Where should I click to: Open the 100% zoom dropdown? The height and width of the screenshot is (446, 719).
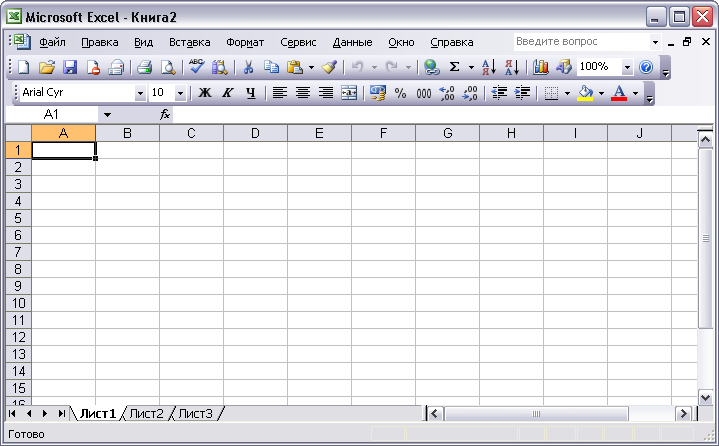[627, 67]
